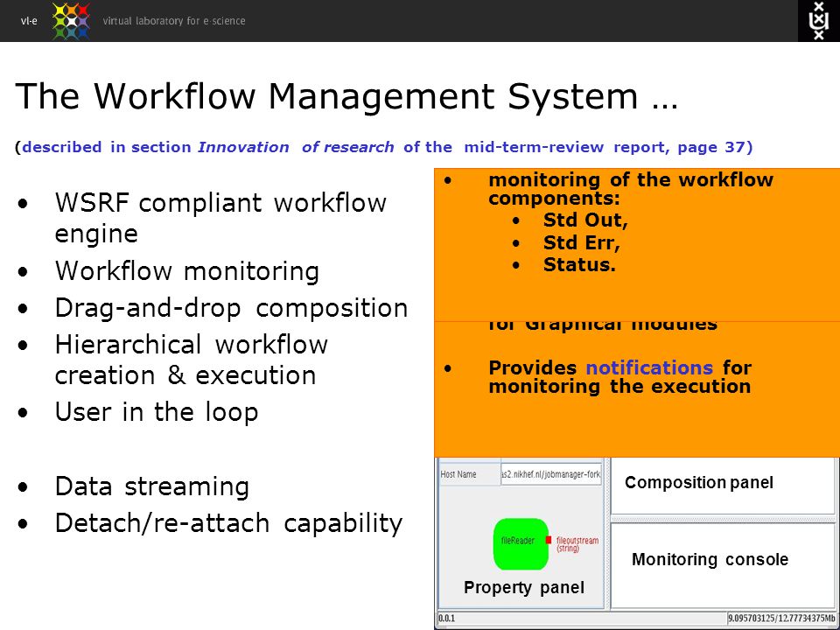Select the 'Data streaming' bullet
The height and width of the screenshot is (630, 840).
pyautogui.click(x=152, y=486)
